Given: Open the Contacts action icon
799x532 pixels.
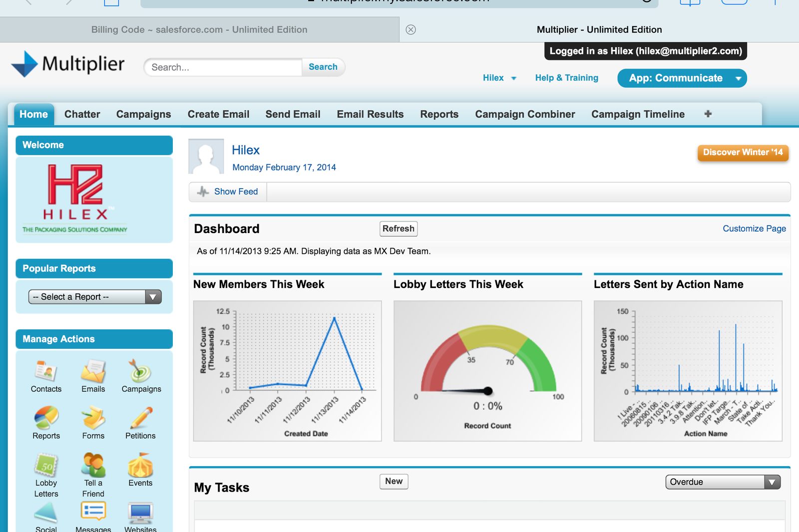Looking at the screenshot, I should tap(46, 371).
